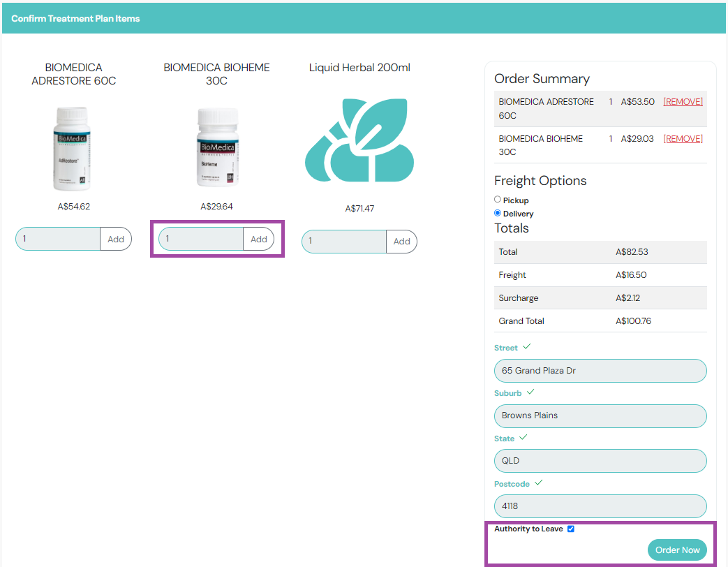
Task: Click the Adrestore 60C product bottle image
Action: (x=72, y=148)
